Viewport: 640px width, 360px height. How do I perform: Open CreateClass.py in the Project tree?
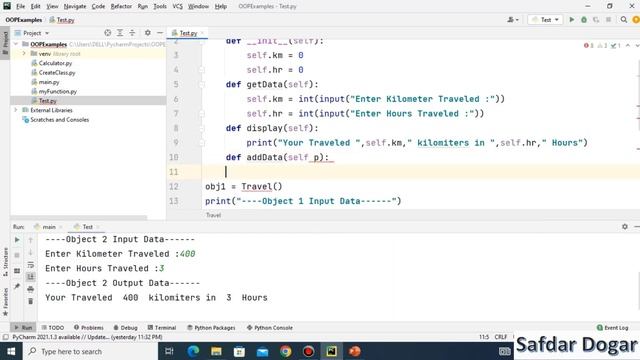(x=57, y=73)
